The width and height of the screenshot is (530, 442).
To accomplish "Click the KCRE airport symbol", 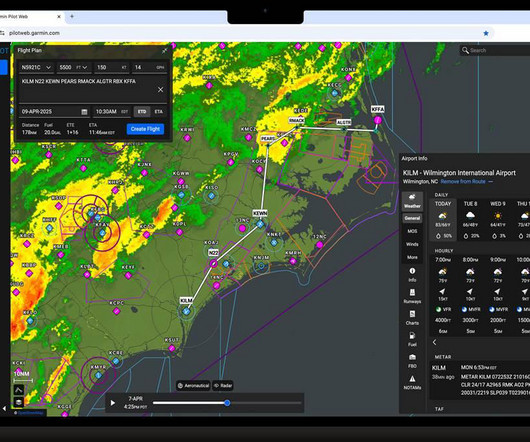I will click(116, 361).
